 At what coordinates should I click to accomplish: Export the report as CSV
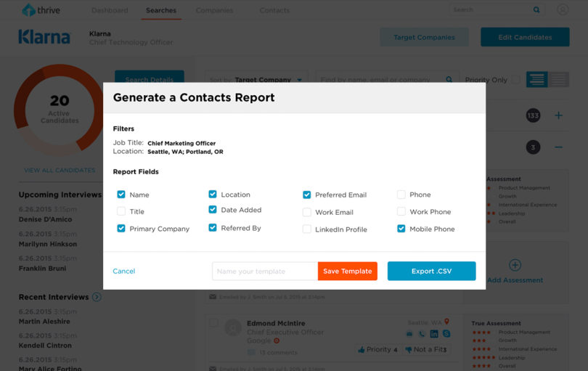tap(432, 271)
